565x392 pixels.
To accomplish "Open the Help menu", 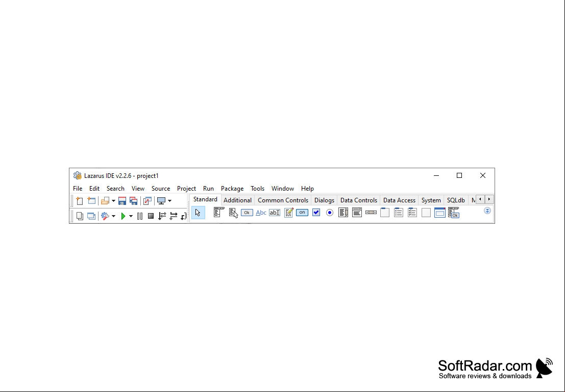I will pos(307,188).
